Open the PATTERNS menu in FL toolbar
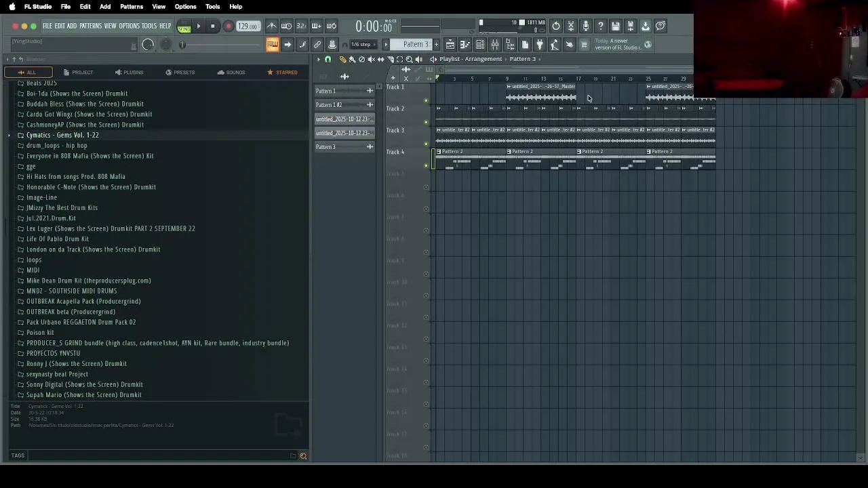Screen dimensions: 868x488 (x=90, y=26)
